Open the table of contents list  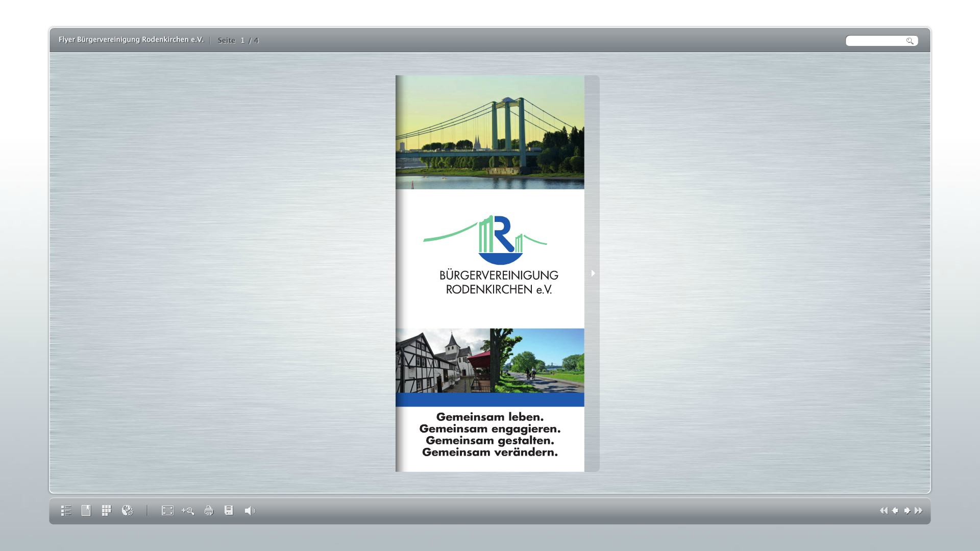point(65,511)
